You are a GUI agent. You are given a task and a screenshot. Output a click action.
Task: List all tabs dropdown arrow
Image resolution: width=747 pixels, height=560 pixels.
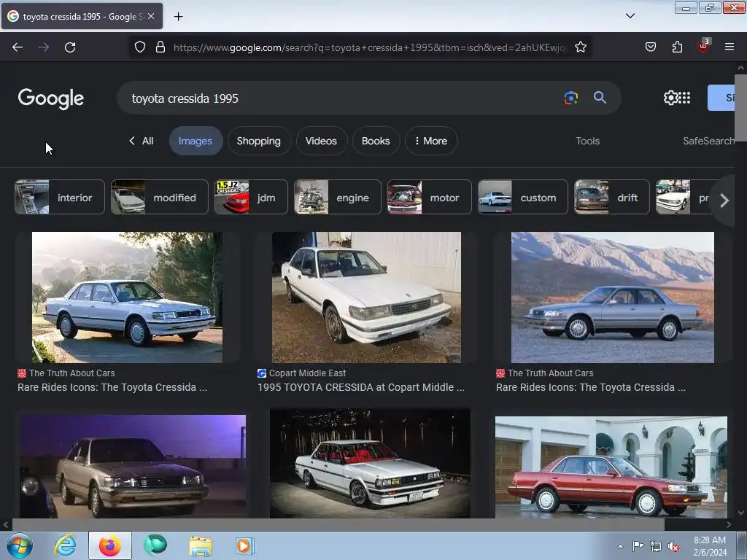point(630,16)
